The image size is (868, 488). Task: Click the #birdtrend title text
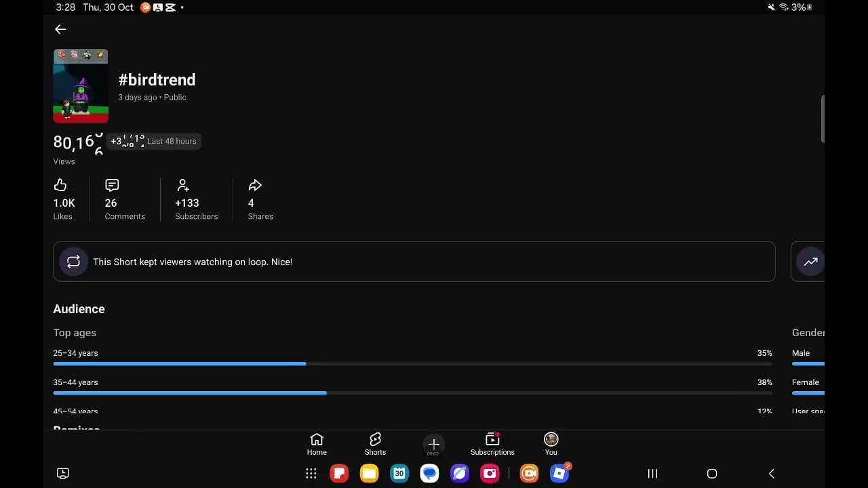pyautogui.click(x=157, y=79)
